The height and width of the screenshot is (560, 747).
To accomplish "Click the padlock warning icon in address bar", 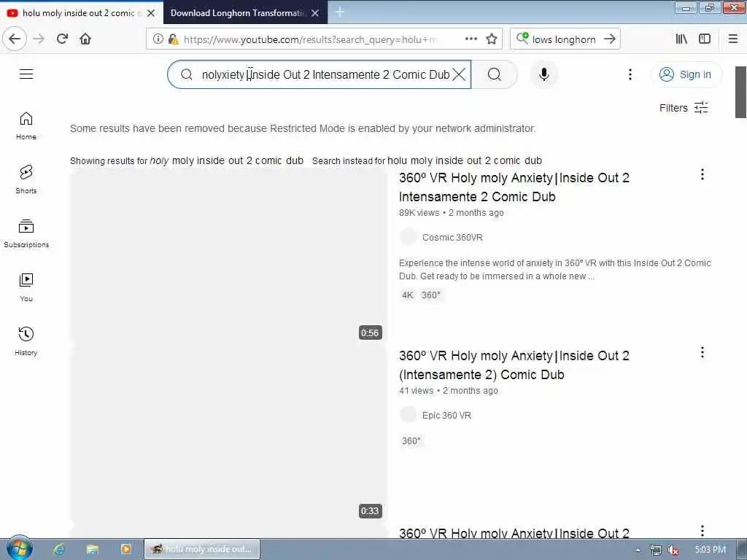I will 173,39.
